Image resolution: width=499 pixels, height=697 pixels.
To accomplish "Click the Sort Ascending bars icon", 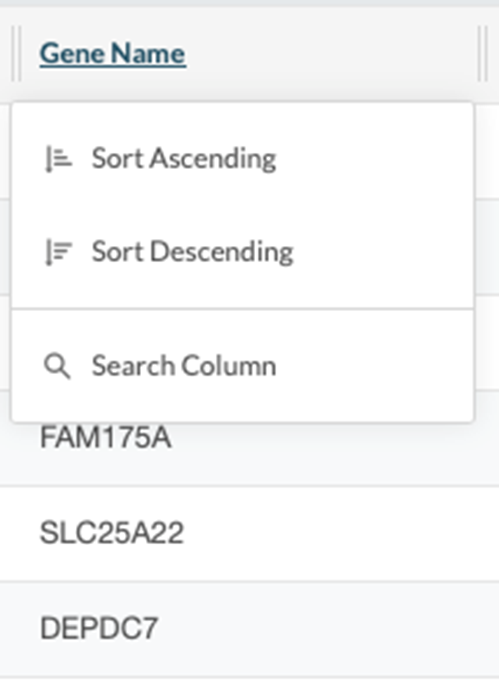I will click(x=58, y=159).
